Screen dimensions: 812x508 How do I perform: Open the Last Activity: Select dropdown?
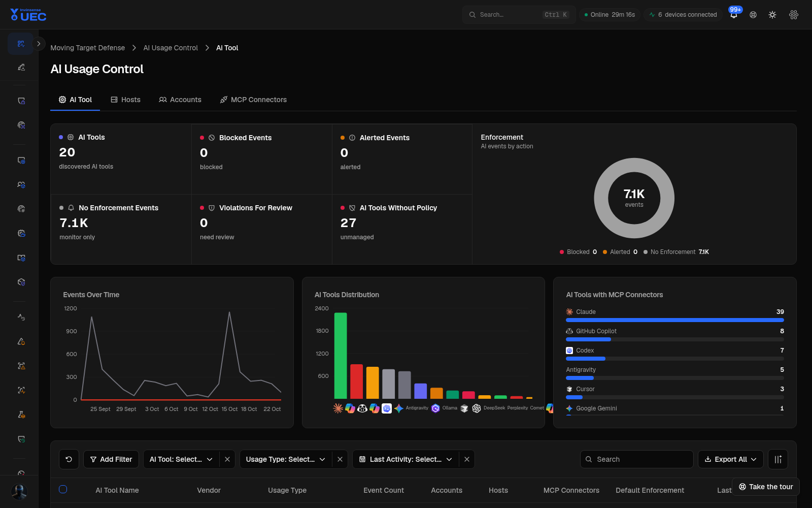click(x=405, y=459)
